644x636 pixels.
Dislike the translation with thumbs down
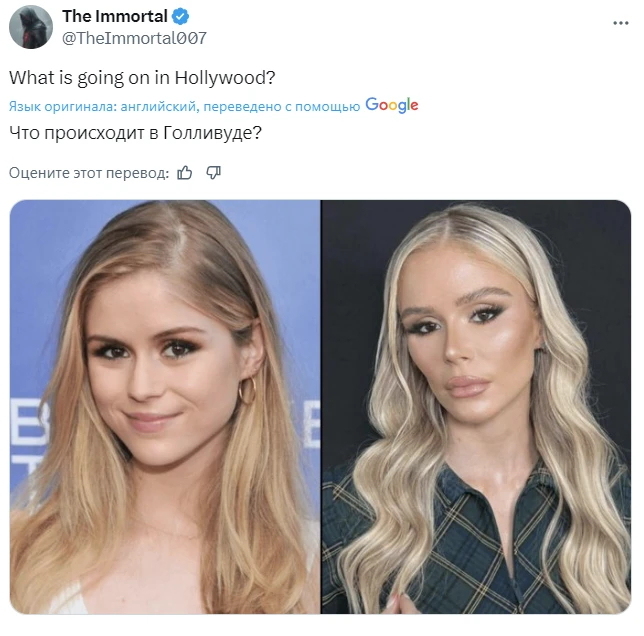(214, 173)
